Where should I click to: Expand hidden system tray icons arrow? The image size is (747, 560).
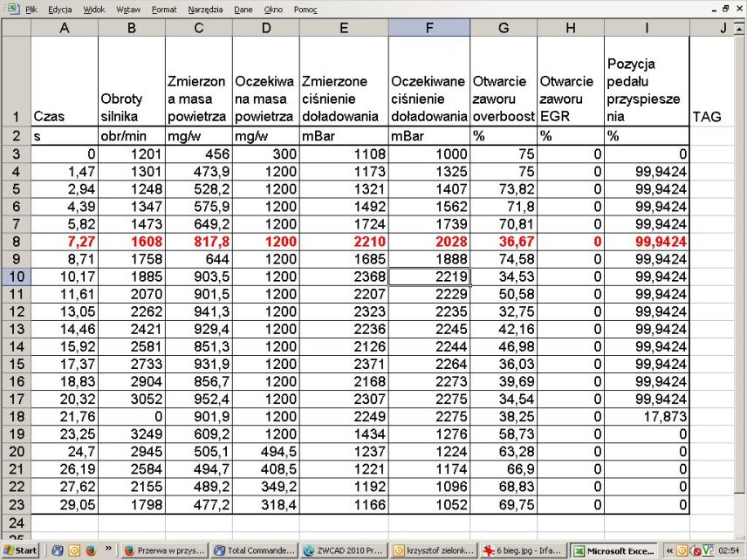pyautogui.click(x=668, y=551)
